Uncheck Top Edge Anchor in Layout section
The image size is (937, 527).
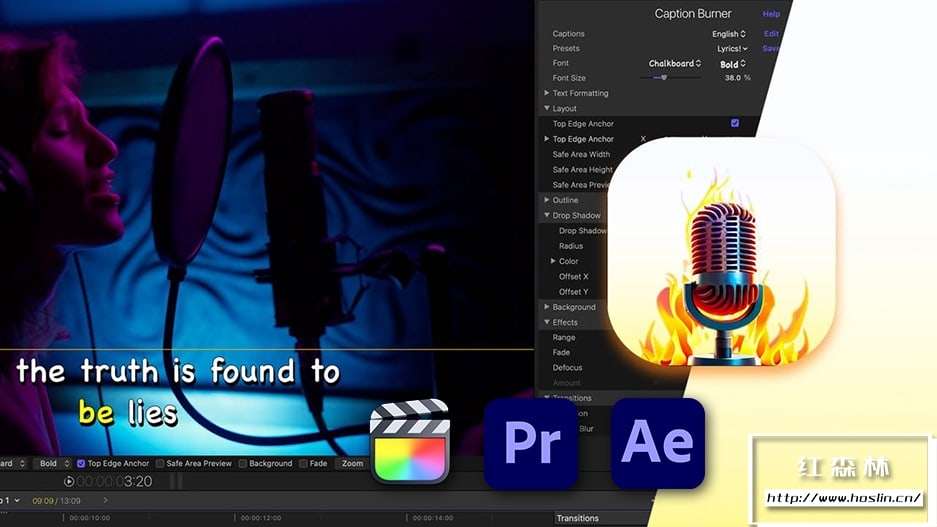click(735, 123)
